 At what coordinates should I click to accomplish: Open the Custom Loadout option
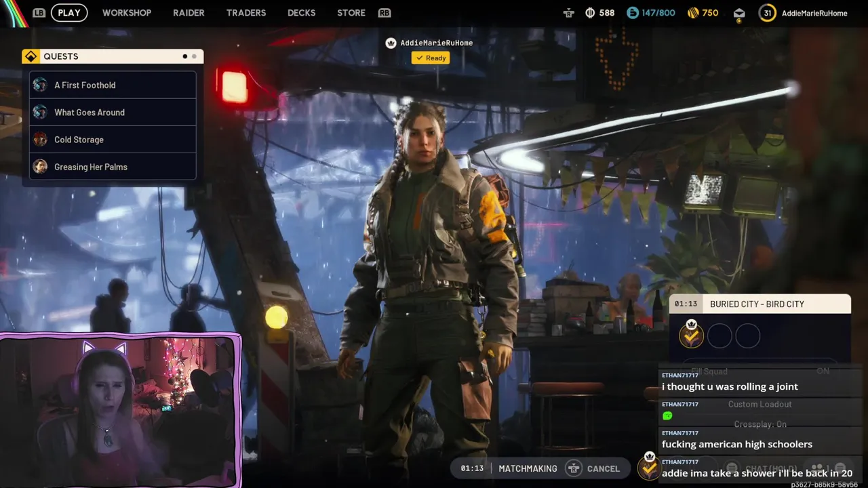[759, 404]
